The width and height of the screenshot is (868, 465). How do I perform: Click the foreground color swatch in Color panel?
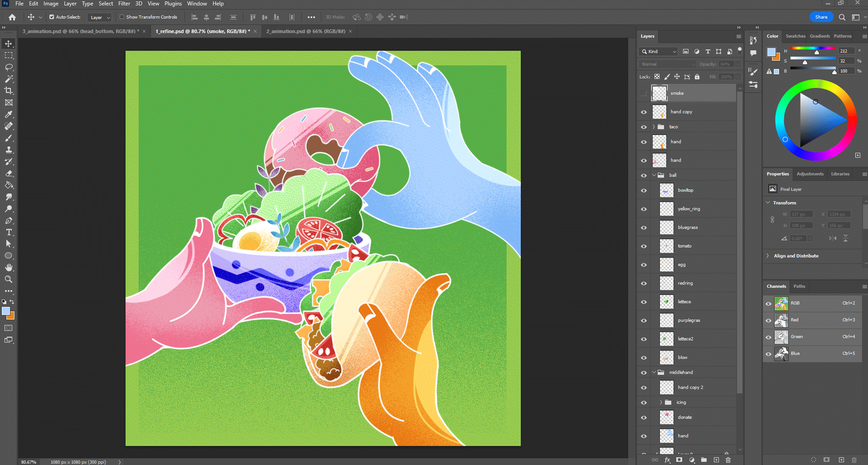pos(771,52)
